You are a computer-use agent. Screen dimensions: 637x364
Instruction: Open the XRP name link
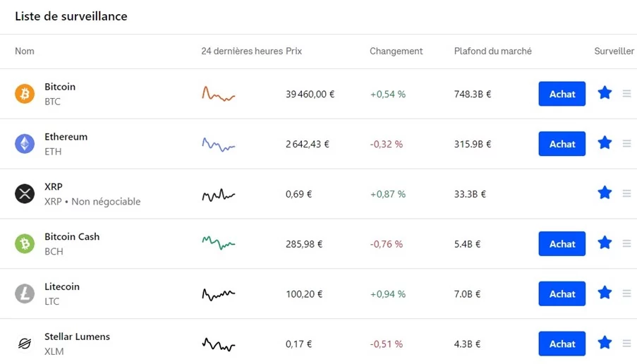tap(53, 186)
